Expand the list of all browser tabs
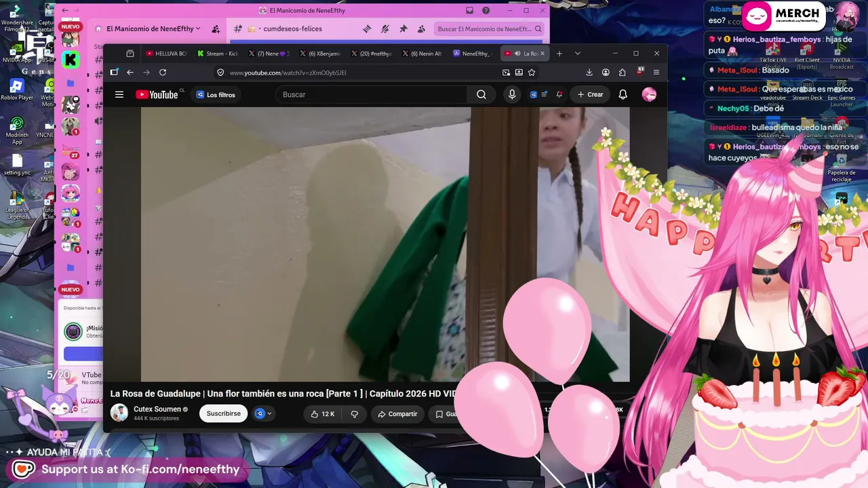This screenshot has width=868, height=488. 578,54
